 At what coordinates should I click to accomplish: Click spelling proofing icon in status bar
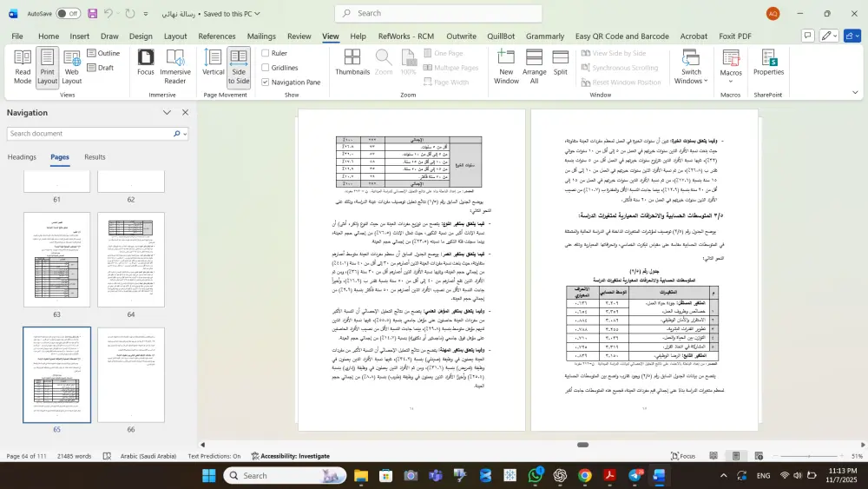click(107, 456)
